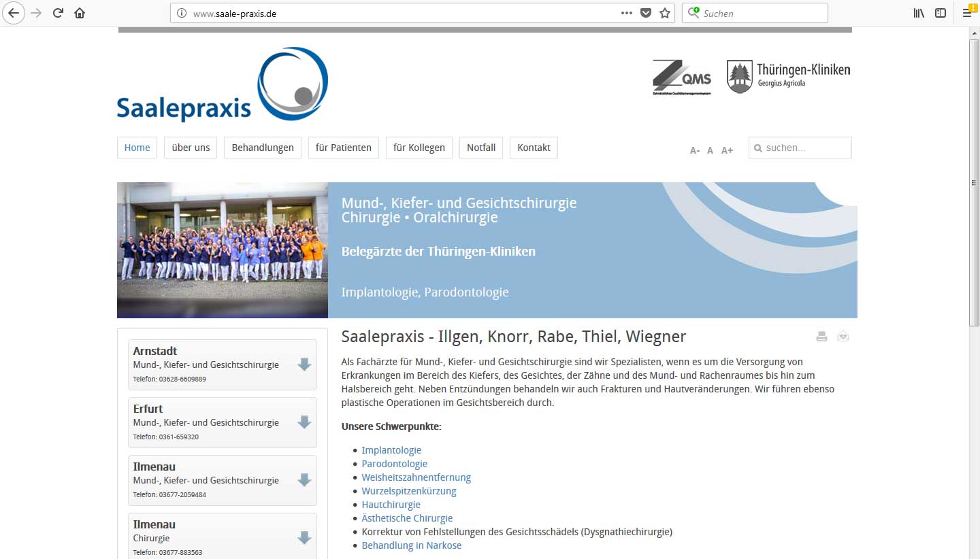Print the page using the printer icon
The image size is (980, 559).
pos(821,336)
